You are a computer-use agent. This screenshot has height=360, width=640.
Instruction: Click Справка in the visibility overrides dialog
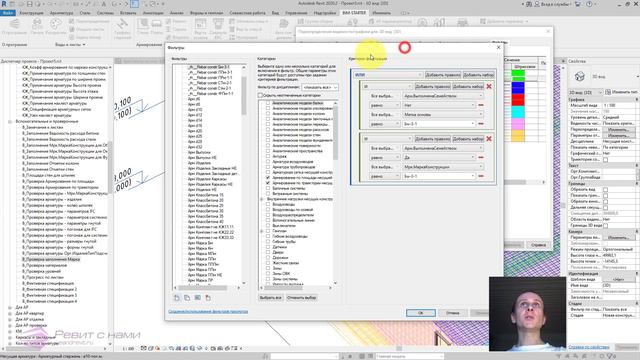pyautogui.click(x=538, y=245)
